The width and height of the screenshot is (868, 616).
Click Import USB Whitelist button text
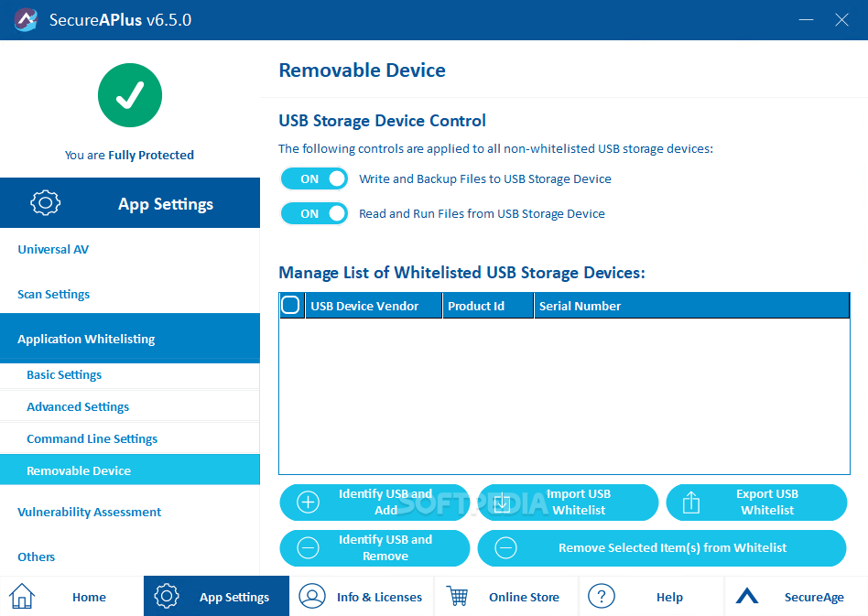[x=579, y=502]
